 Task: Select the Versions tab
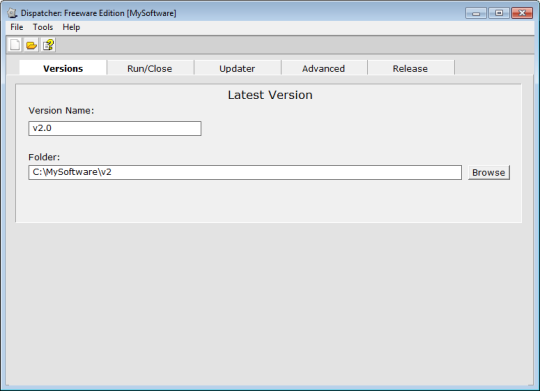pyautogui.click(x=63, y=68)
